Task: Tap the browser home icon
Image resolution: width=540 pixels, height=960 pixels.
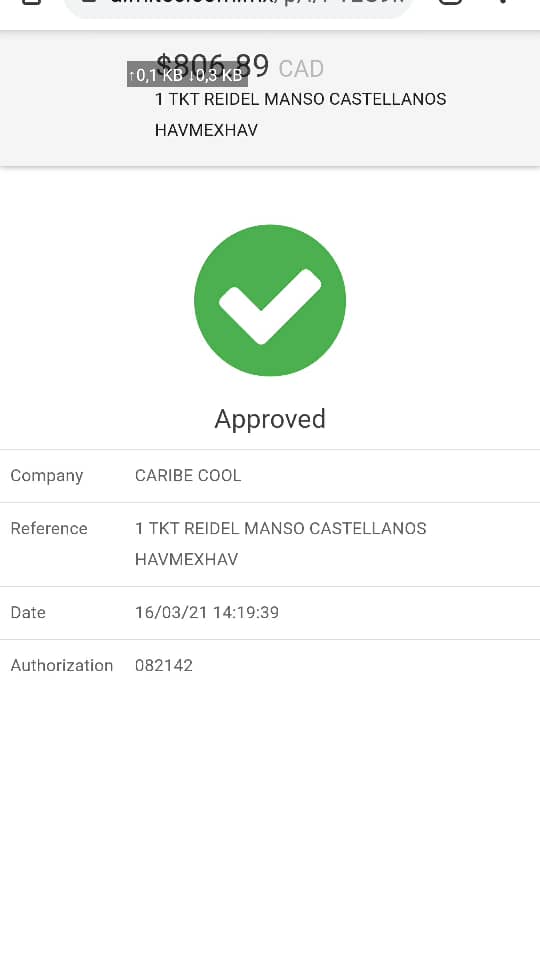Action: pos(31,2)
